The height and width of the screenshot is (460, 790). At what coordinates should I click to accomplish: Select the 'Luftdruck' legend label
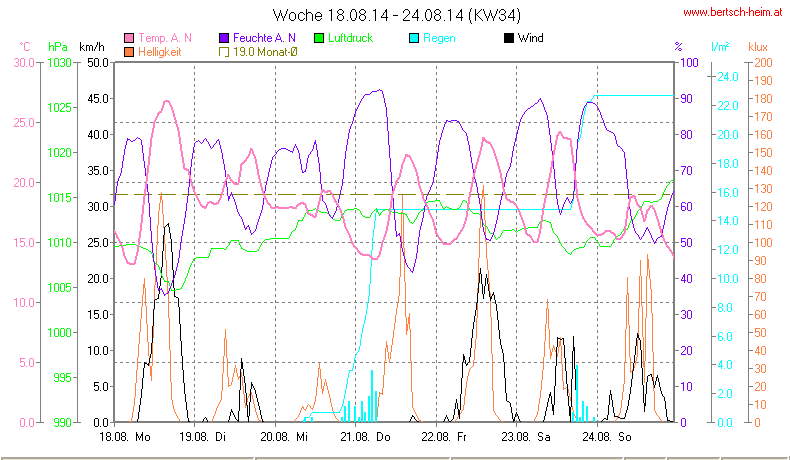pos(350,38)
